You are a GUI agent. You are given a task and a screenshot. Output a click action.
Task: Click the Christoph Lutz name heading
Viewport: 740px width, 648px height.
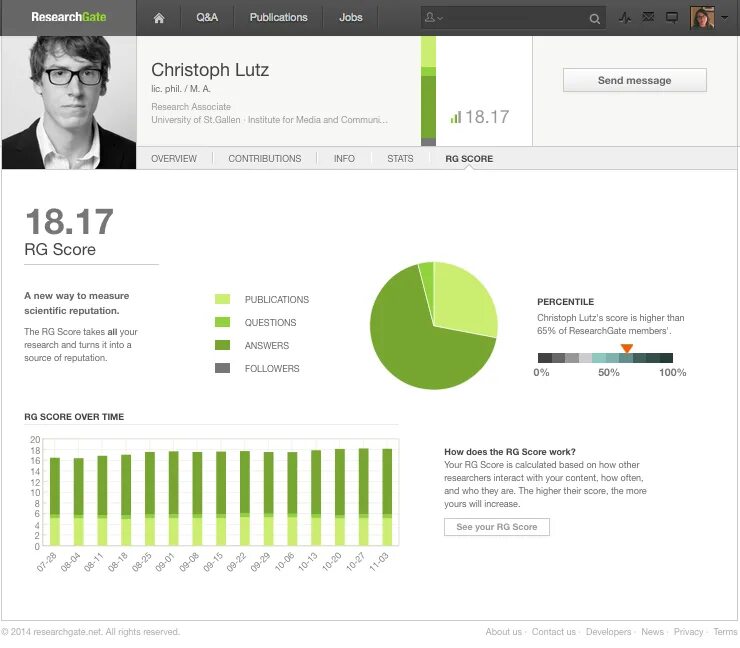pyautogui.click(x=210, y=70)
